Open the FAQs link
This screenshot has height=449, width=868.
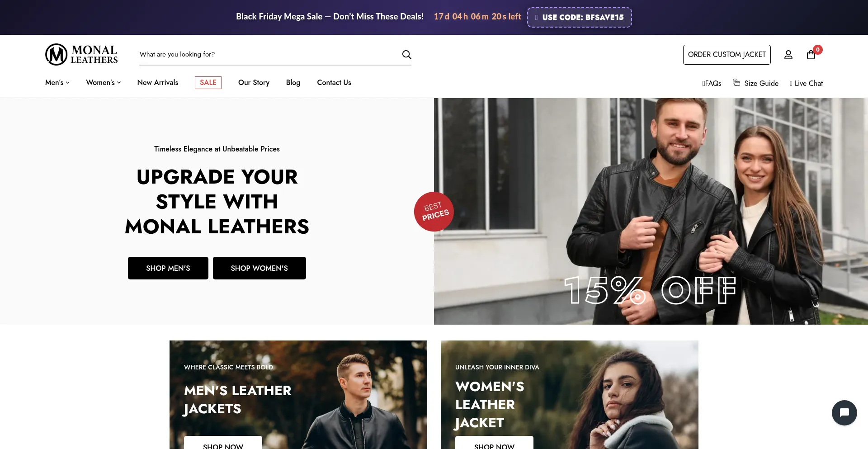[x=712, y=83]
